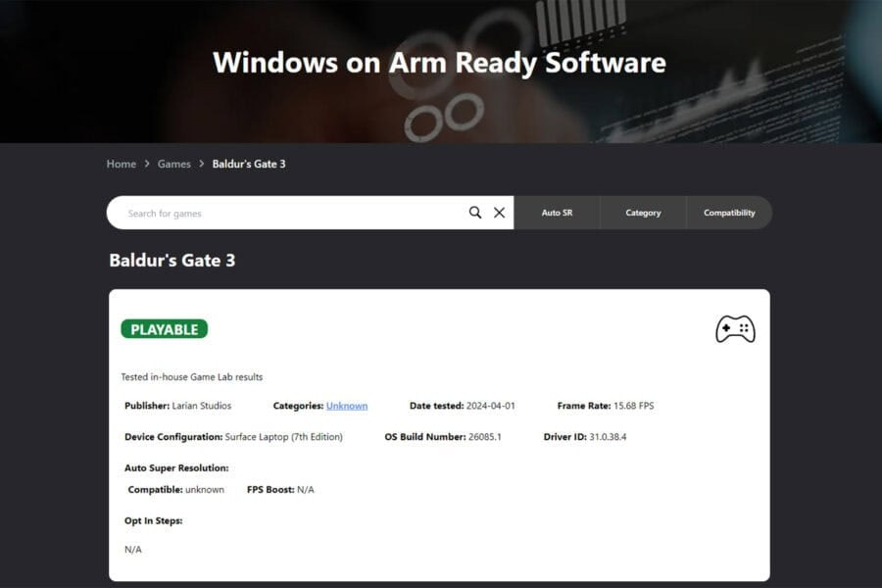The height and width of the screenshot is (588, 882).
Task: Go to the Games breadcrumb
Action: point(173,164)
